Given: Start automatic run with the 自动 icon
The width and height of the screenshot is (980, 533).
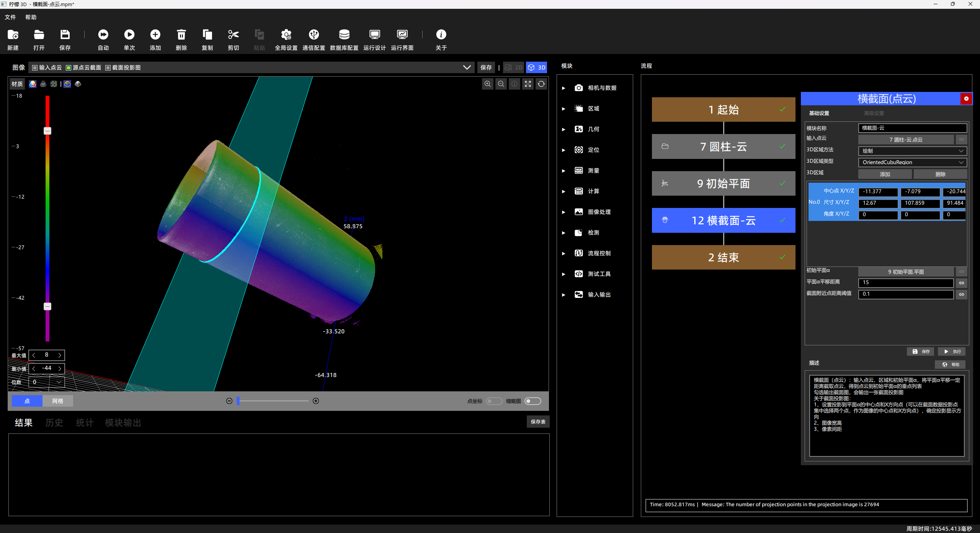Looking at the screenshot, I should tap(103, 35).
